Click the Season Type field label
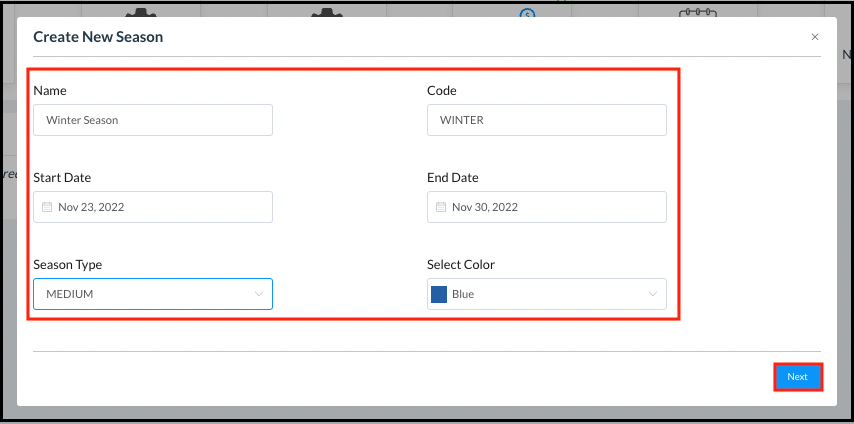854x424 pixels. tap(68, 265)
